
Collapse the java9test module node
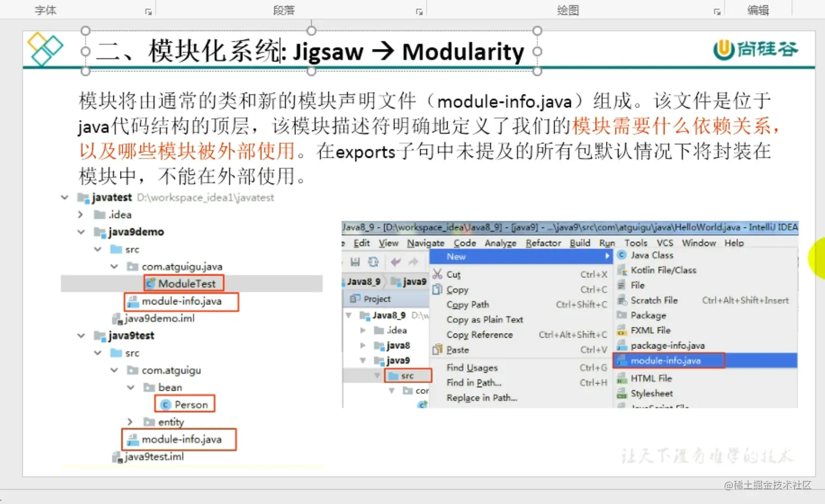(81, 336)
